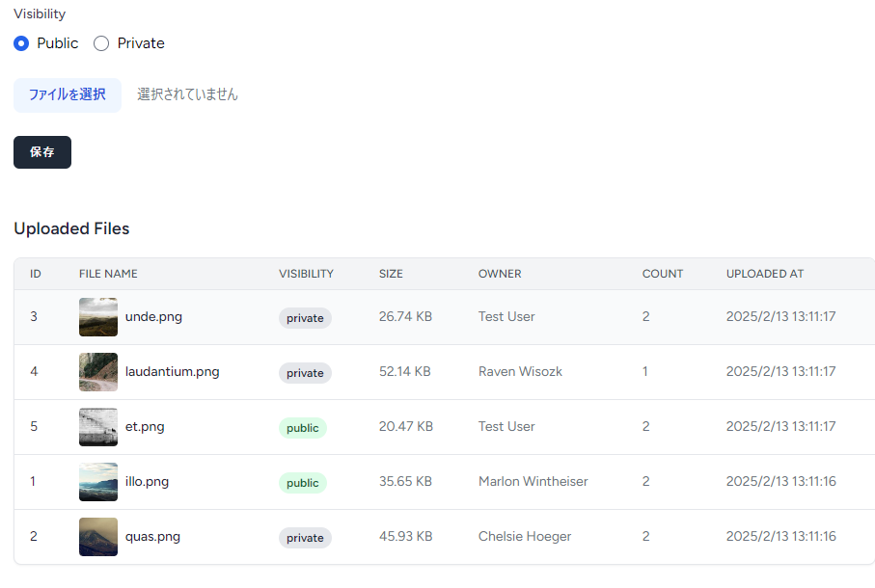Click the UPLOADED AT column header
Viewport: 875px width, 588px height.
[764, 274]
